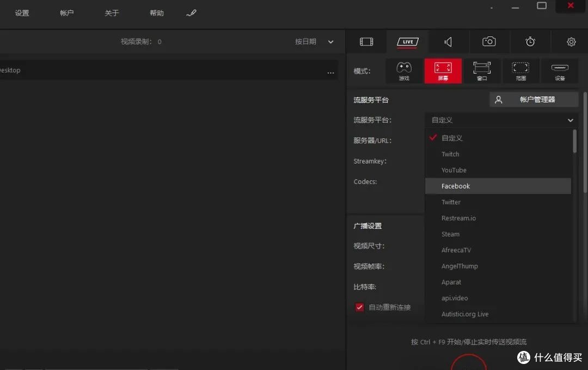Open the 按日期 sort dropdown

coord(314,41)
